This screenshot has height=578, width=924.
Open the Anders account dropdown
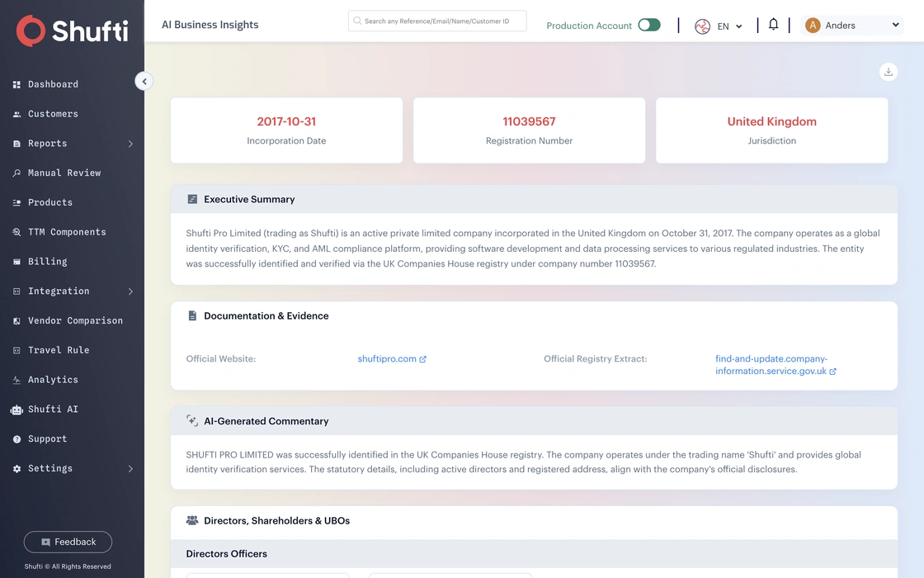pyautogui.click(x=852, y=26)
